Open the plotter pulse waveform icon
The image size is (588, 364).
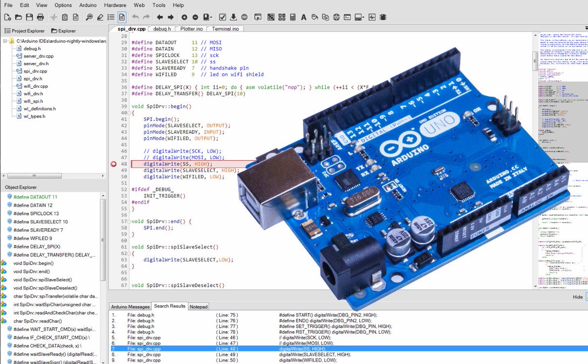coord(372,17)
